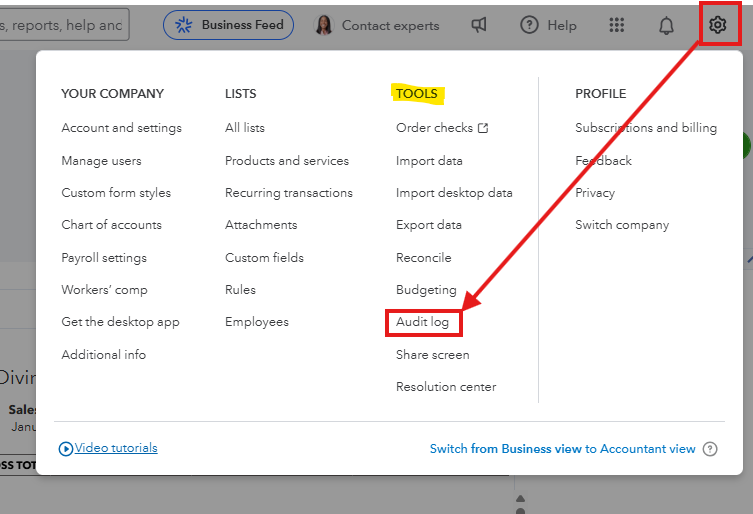Open Employees list
This screenshot has height=514, width=753.
pos(257,322)
